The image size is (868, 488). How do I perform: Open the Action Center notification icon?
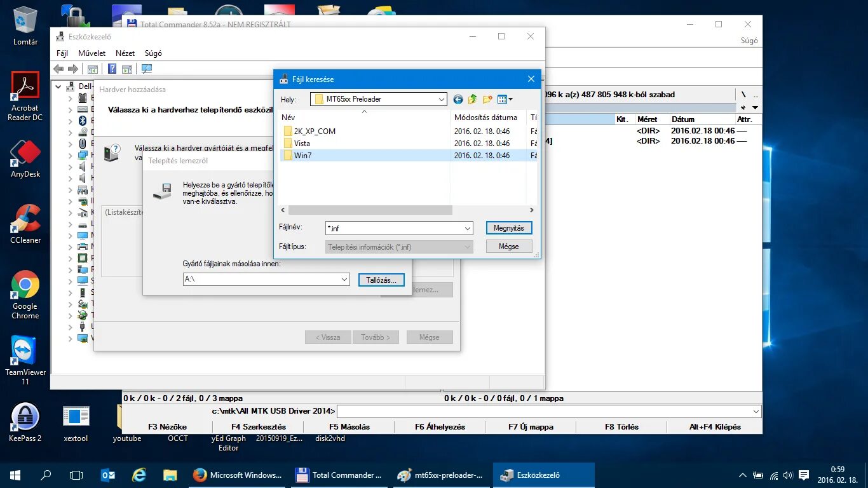pyautogui.click(x=803, y=475)
